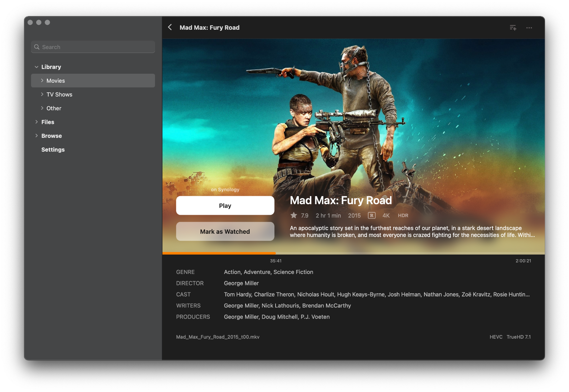Viewport: 569px width, 392px height.
Task: Expand the TV Shows chevron
Action: 42,94
